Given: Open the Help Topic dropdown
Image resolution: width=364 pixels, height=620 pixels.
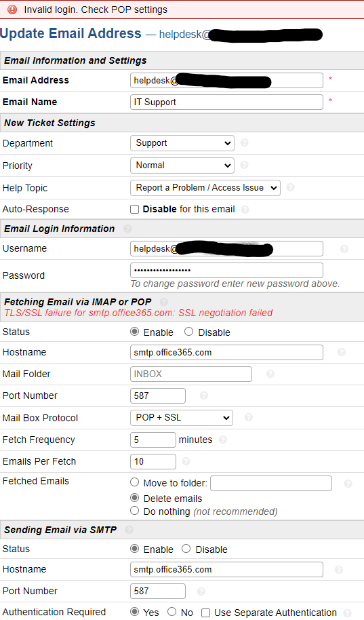Looking at the screenshot, I should pos(205,188).
